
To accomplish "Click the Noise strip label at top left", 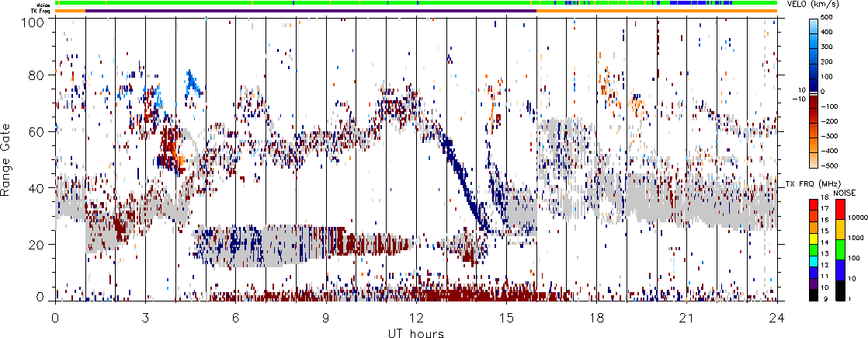I will click(x=47, y=3).
